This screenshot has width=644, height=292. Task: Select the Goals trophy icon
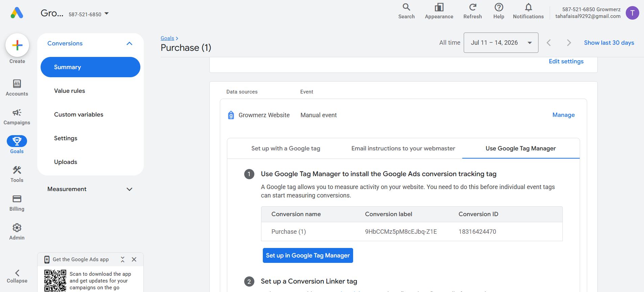17,141
